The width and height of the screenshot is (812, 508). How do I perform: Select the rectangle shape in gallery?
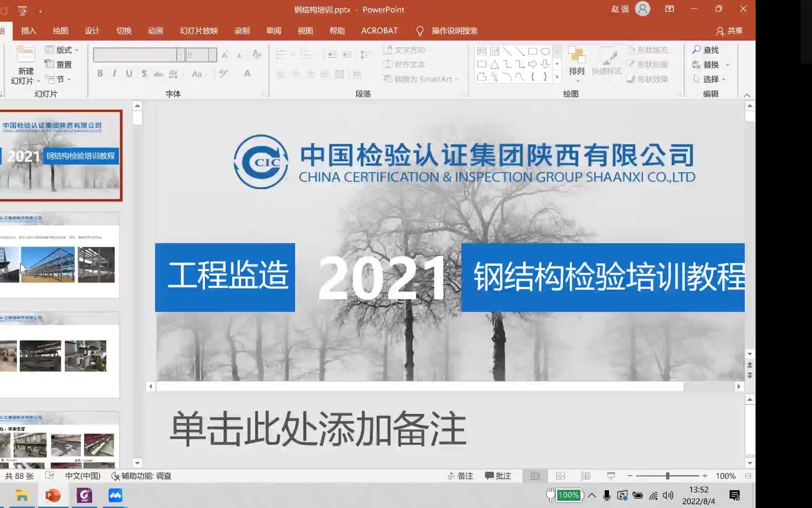[x=532, y=51]
